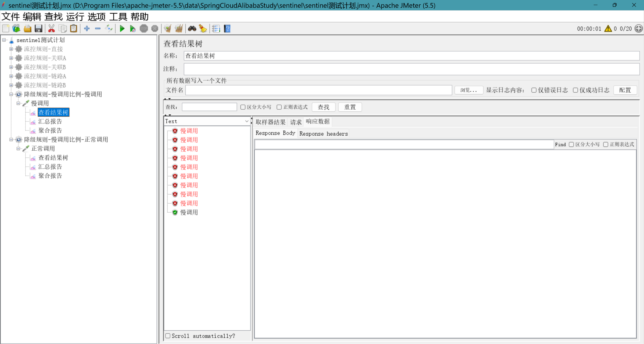Screen dimensions: 644x344
Task: Click the green Start run icon
Action: point(122,29)
